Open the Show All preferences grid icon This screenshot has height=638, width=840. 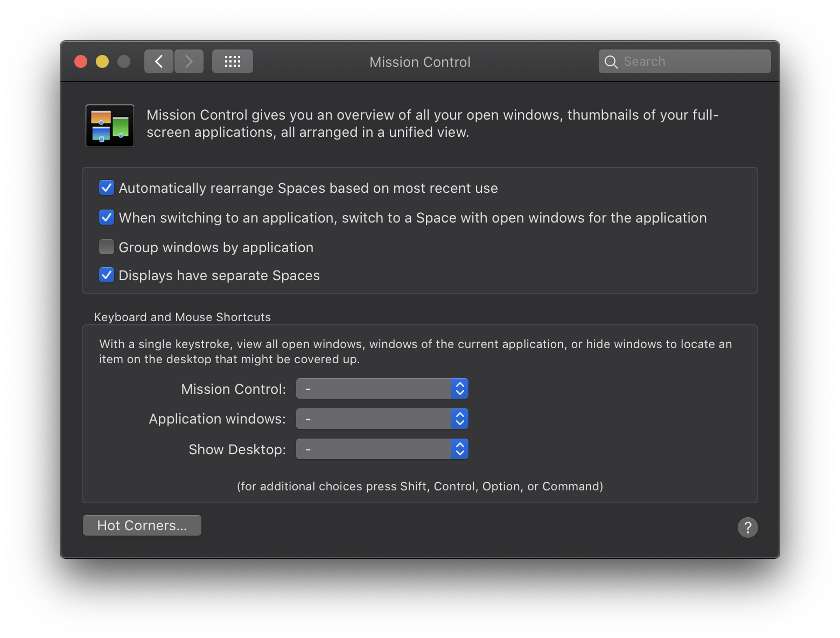tap(232, 61)
